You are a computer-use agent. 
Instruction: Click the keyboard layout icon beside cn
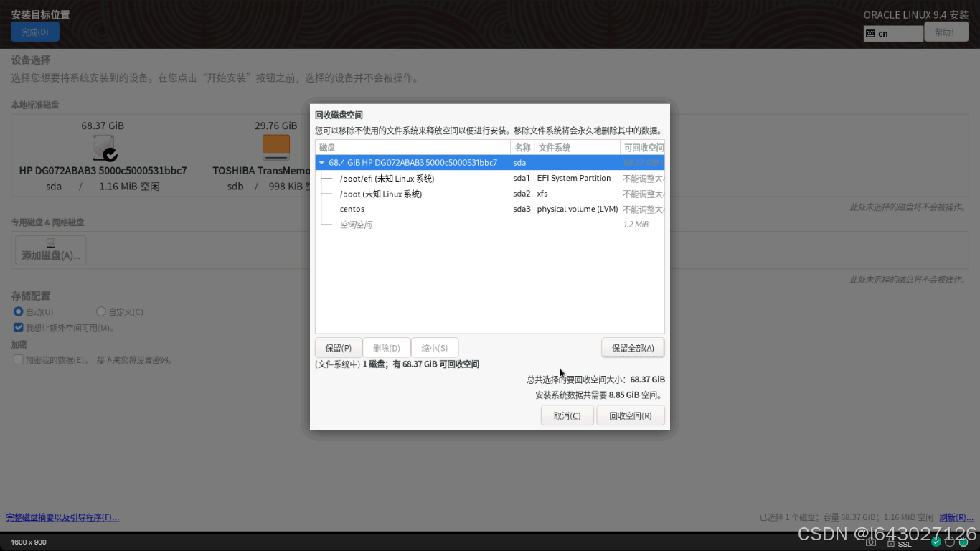(x=870, y=33)
